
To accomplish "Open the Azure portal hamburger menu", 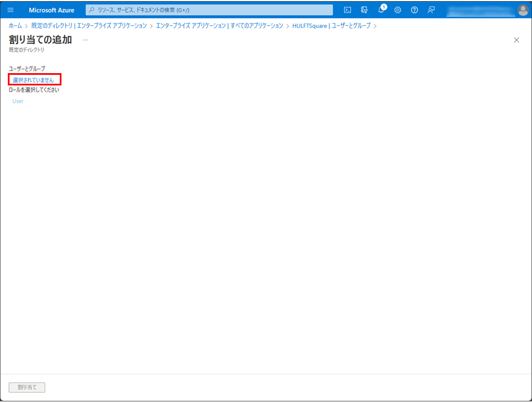I will pyautogui.click(x=10, y=10).
